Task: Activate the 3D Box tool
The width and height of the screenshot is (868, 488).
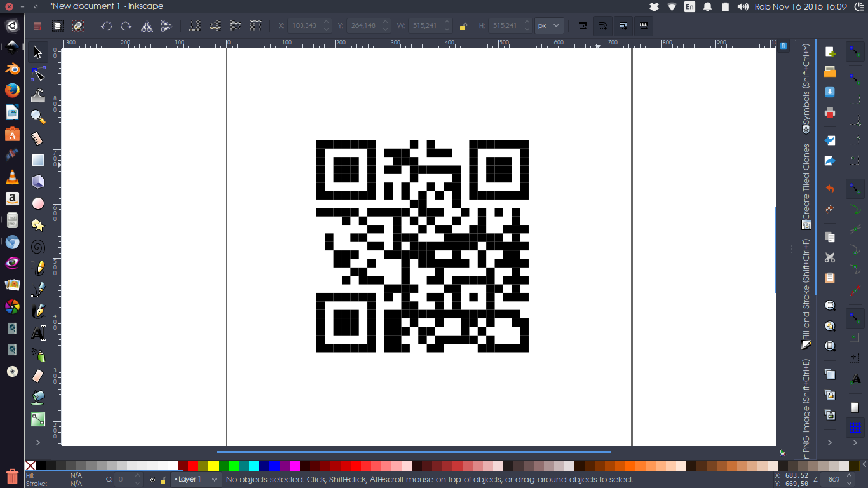Action: pos(37,181)
